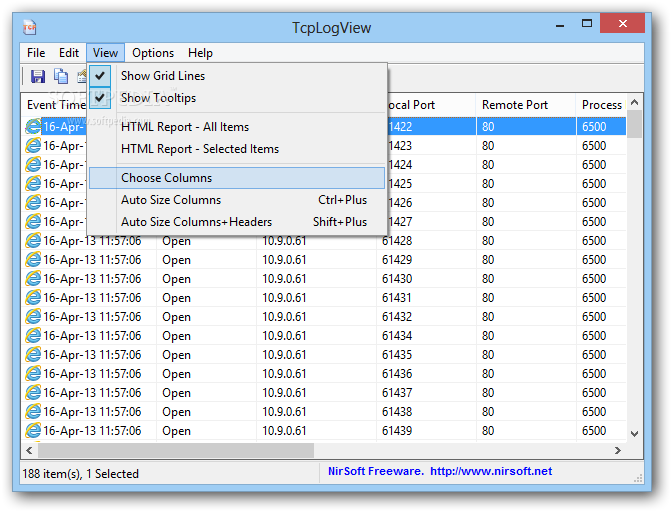Click the horizontal scrollbar right arrow
The width and height of the screenshot is (672, 512).
618,450
